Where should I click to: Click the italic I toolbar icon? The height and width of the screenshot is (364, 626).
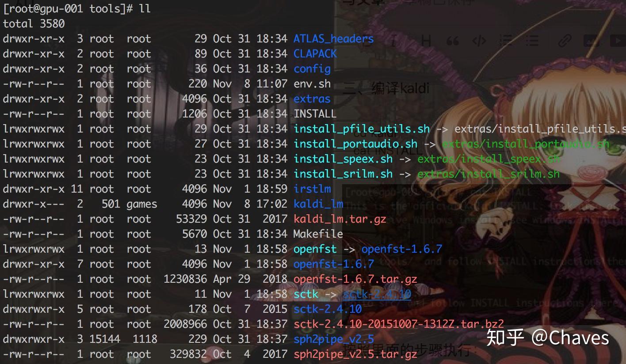click(x=393, y=42)
